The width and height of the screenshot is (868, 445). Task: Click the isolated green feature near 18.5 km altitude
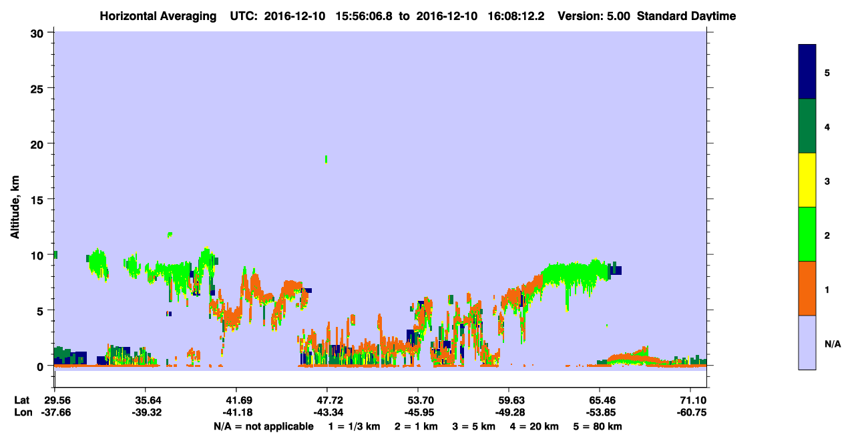point(326,159)
